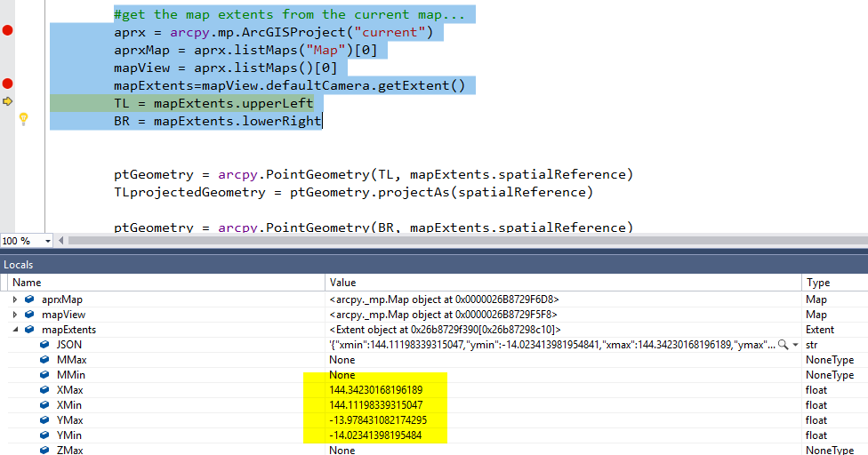Image resolution: width=868 pixels, height=455 pixels.
Task: Click the ptGeometry PointGeometry(TL...) line
Action: [x=374, y=175]
